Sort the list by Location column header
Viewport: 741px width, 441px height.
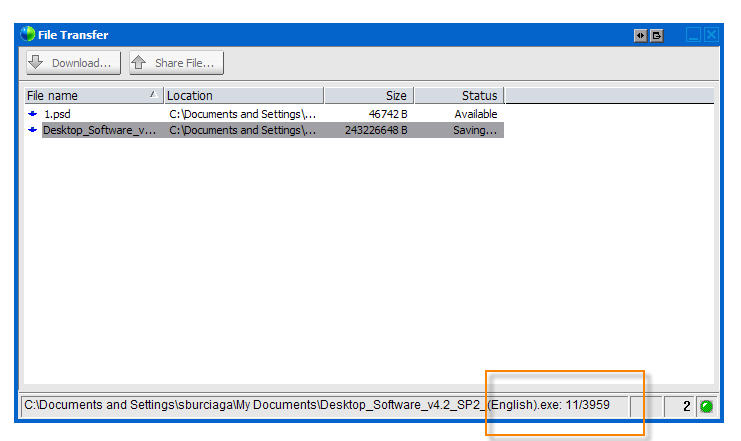pos(243,96)
